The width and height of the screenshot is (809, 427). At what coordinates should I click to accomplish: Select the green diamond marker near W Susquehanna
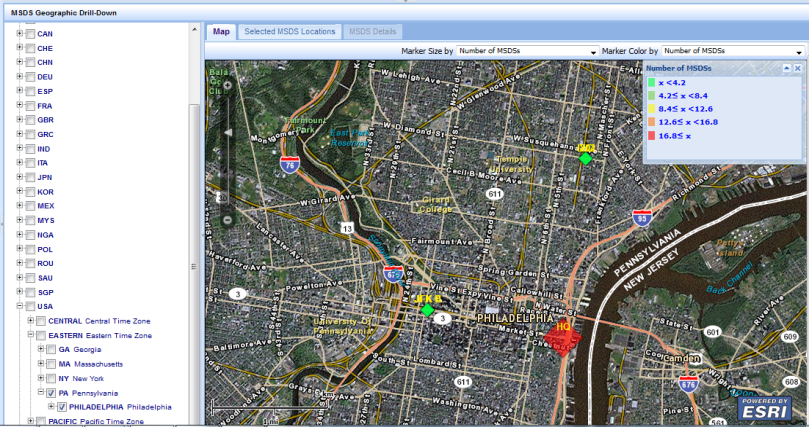(x=585, y=158)
